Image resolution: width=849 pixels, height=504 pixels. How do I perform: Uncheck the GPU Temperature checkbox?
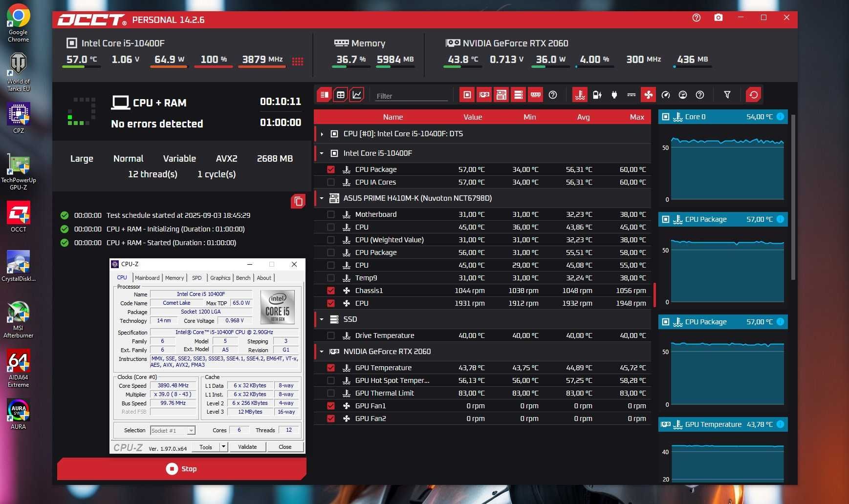click(331, 368)
